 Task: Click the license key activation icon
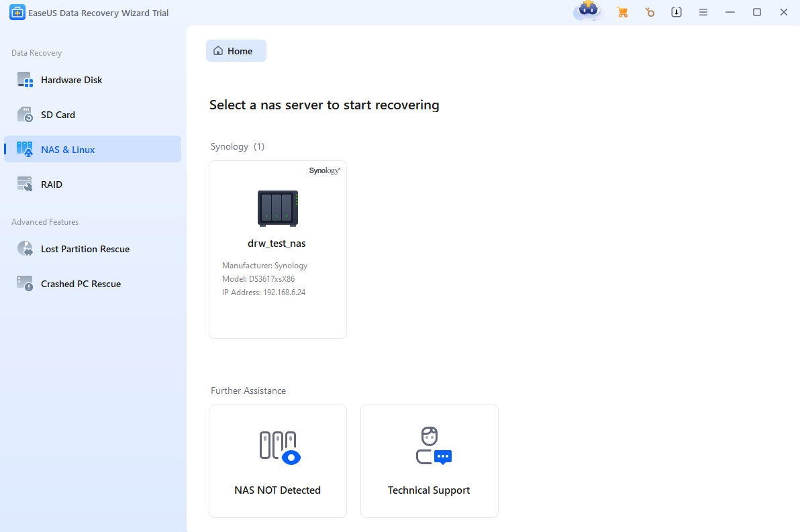point(649,12)
